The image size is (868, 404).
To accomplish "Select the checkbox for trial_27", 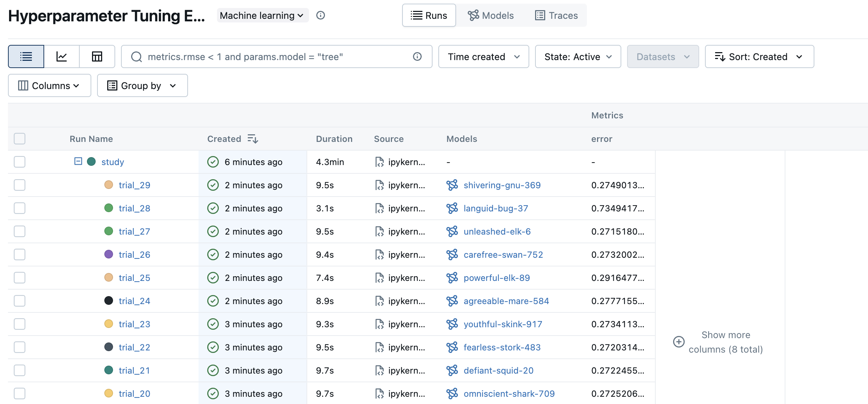I will (x=19, y=231).
